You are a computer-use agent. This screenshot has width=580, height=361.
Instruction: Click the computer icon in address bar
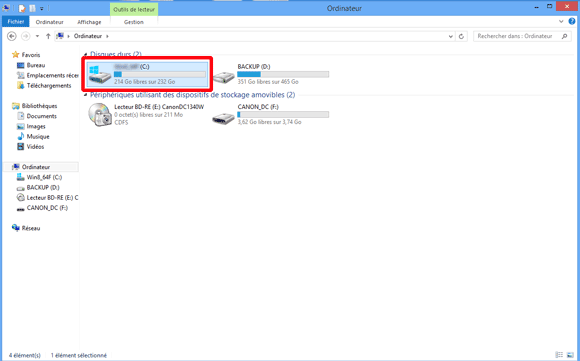click(60, 36)
